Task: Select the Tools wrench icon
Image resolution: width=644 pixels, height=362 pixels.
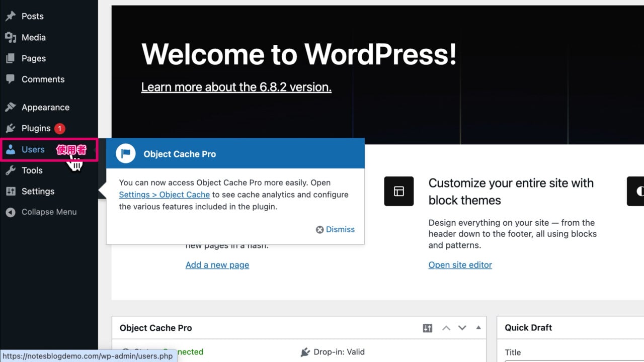Action: (11, 170)
